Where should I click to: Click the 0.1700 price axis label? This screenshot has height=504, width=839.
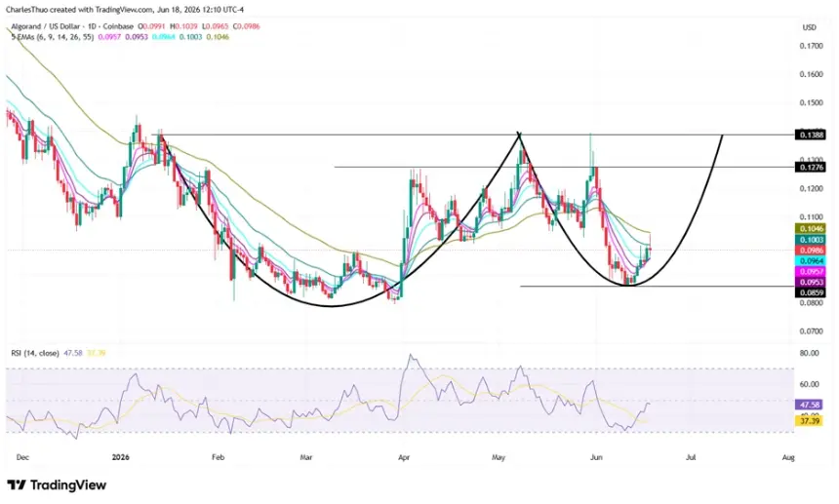pos(811,46)
